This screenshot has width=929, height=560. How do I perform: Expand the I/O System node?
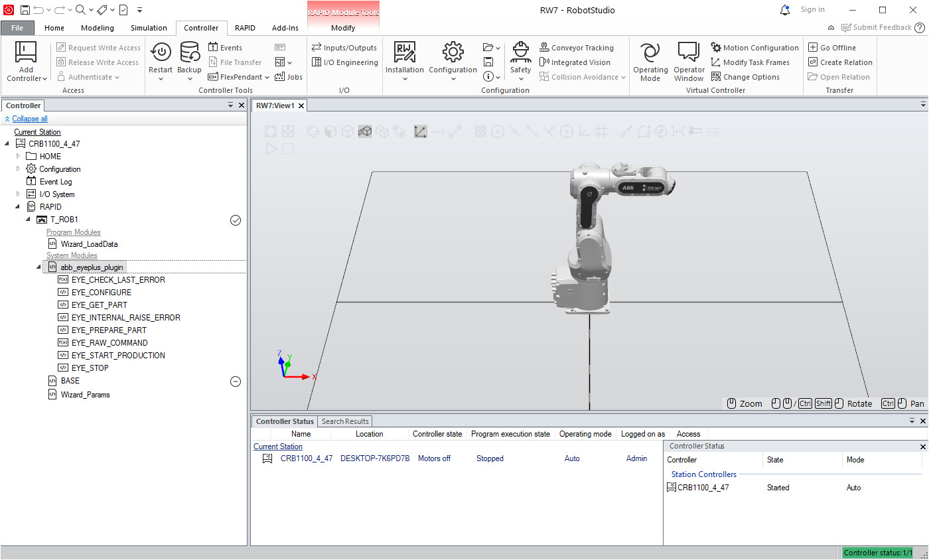click(19, 194)
